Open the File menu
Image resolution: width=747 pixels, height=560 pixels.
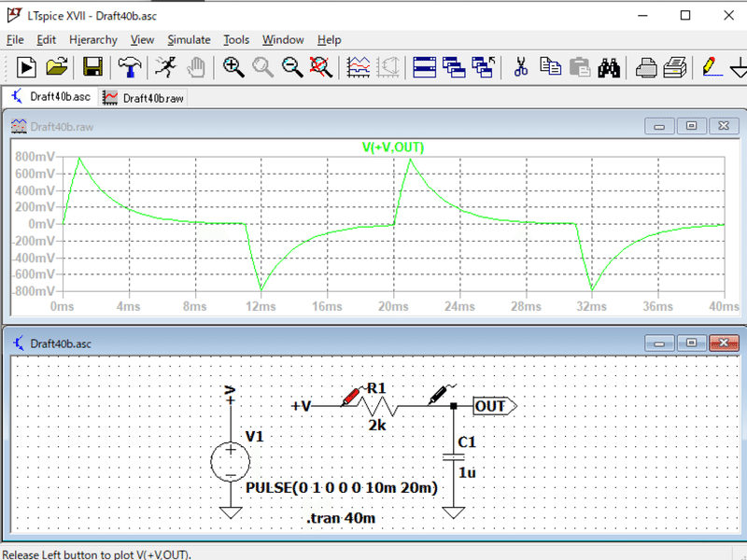pos(15,40)
